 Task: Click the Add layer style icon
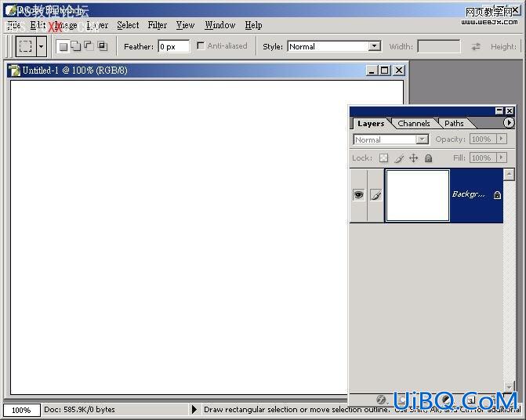tap(381, 399)
